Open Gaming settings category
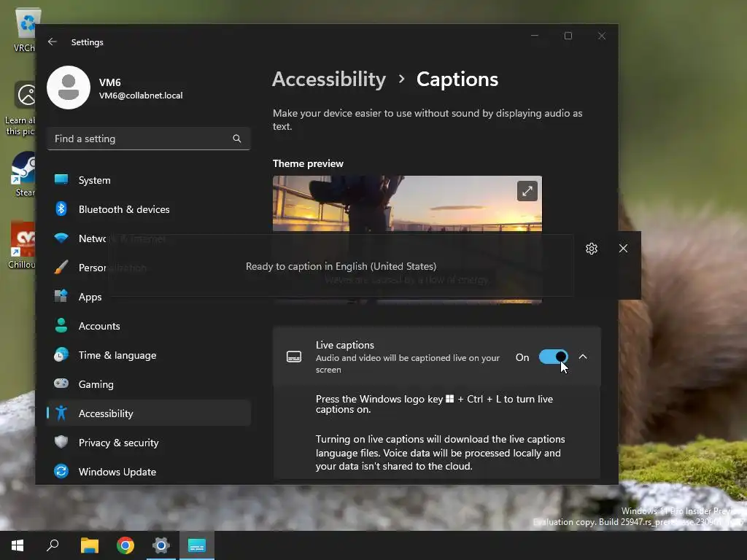Screen dimensions: 747x560 coord(149,384)
